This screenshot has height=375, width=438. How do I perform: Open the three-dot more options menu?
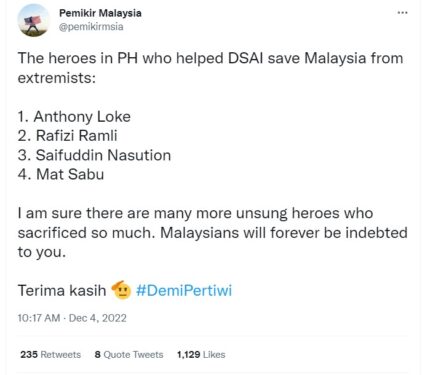click(402, 13)
